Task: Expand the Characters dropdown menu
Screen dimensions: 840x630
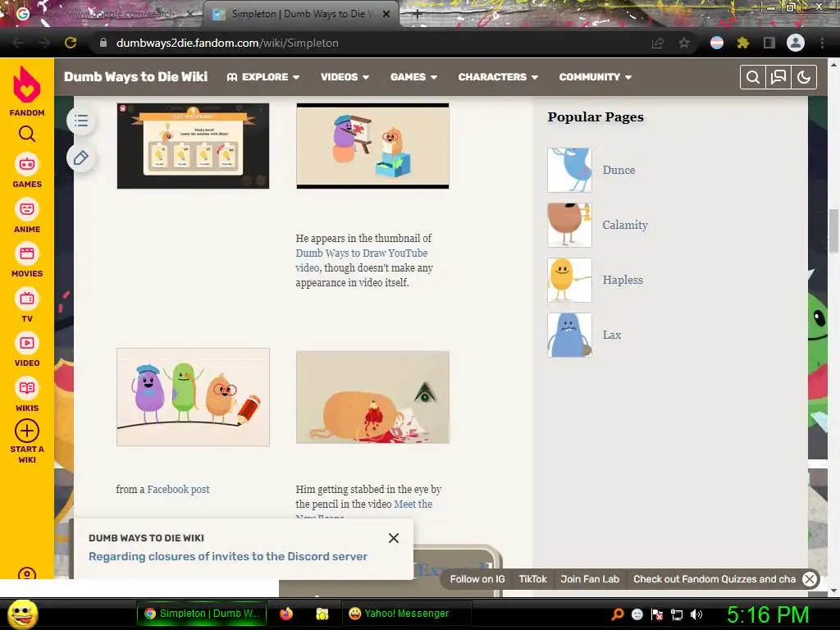Action: [x=498, y=77]
